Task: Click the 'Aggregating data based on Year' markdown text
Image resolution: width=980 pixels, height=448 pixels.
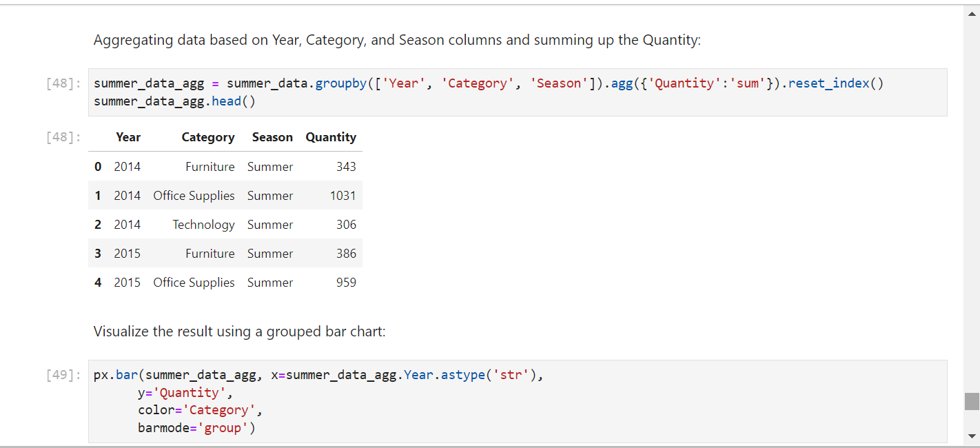Action: [397, 40]
